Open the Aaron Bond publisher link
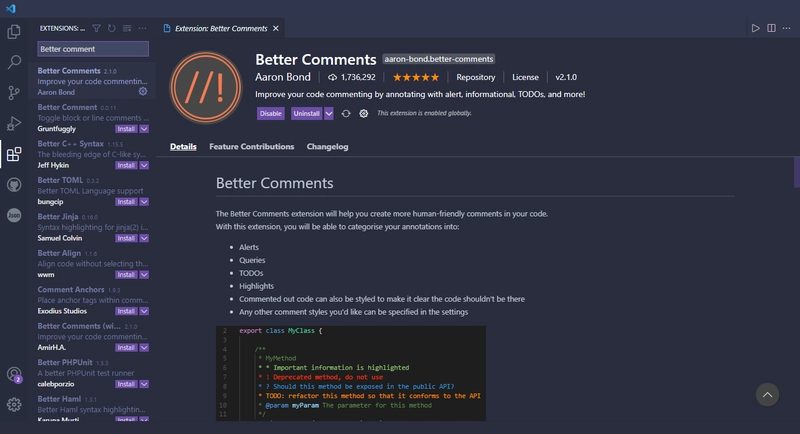Viewport: 800px width, 434px height. point(283,77)
